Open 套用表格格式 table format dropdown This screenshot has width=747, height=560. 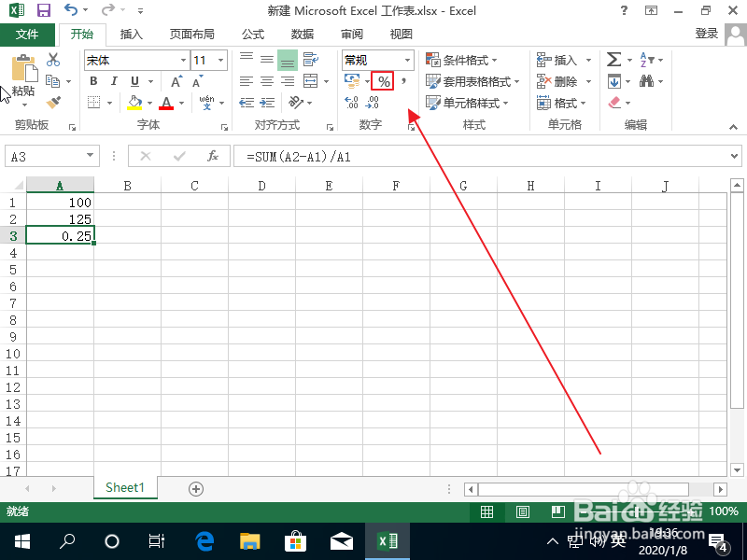472,81
